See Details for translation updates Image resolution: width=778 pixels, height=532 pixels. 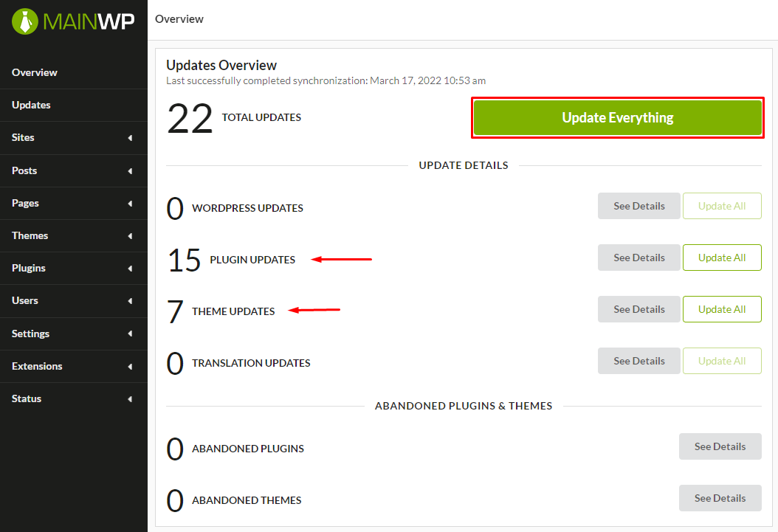click(x=638, y=361)
